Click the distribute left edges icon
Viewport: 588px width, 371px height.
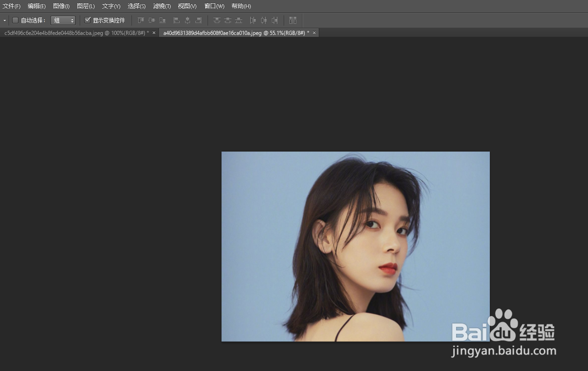click(253, 20)
